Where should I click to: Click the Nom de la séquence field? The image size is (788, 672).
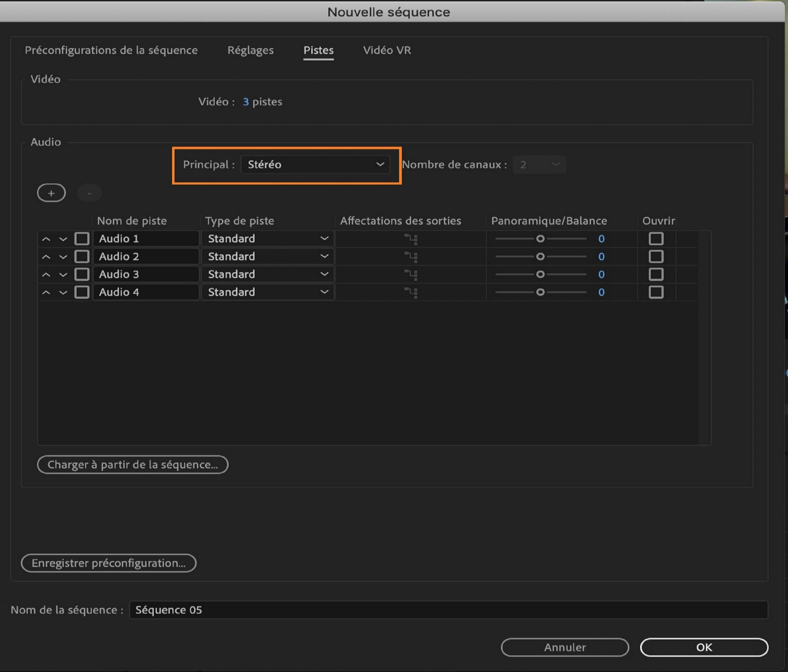coord(448,610)
